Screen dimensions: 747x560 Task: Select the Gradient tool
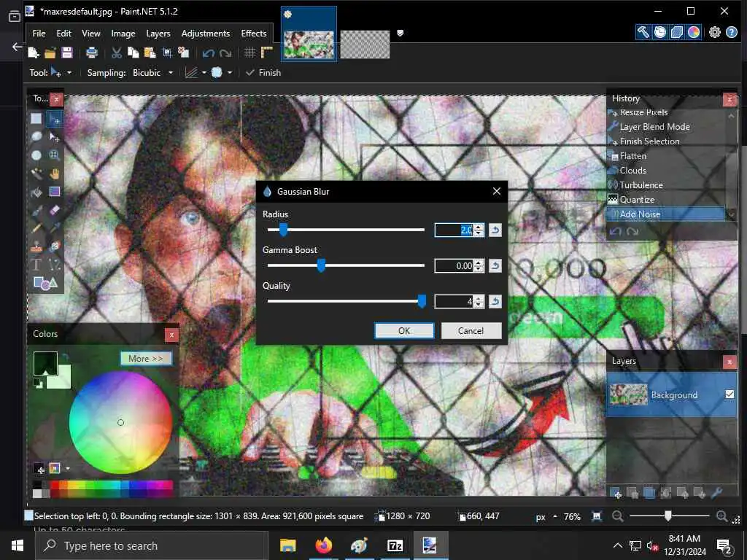coord(54,192)
